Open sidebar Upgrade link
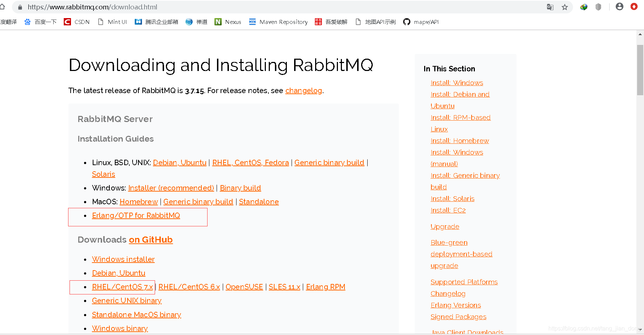Screen dimensions: 644x335 (x=445, y=227)
